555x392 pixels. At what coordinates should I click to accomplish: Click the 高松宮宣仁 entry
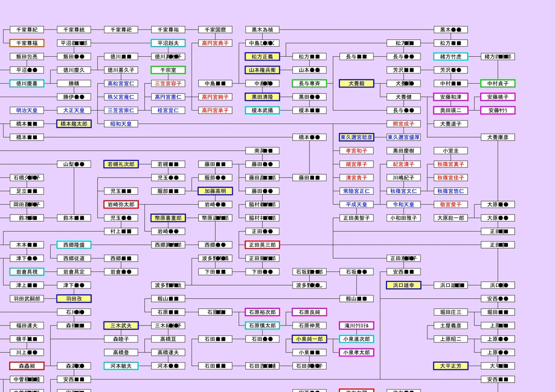click(121, 84)
